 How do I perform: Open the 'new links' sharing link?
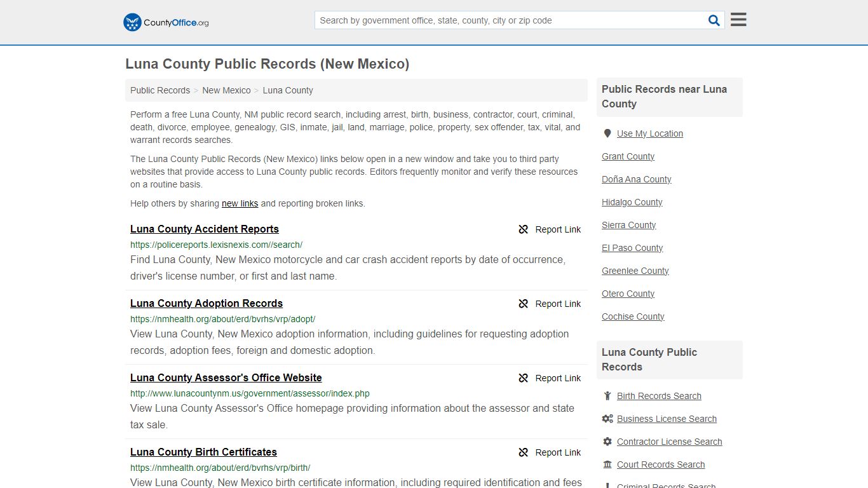coord(240,204)
